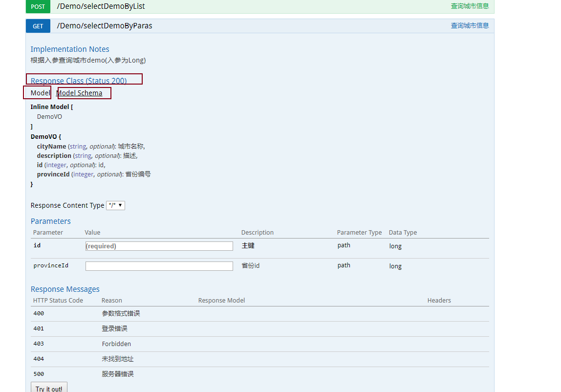Click the 主键 description cell
This screenshot has height=392, width=561.
pyautogui.click(x=248, y=245)
